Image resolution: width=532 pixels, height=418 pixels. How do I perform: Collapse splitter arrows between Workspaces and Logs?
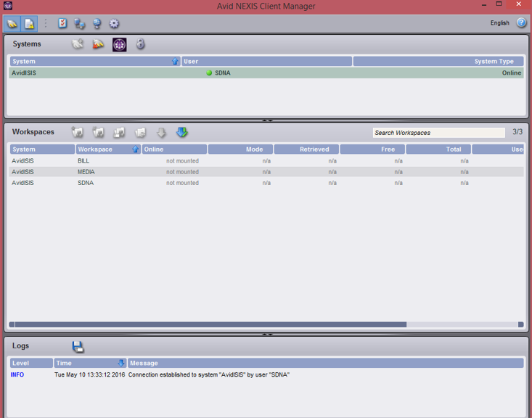coord(267,335)
